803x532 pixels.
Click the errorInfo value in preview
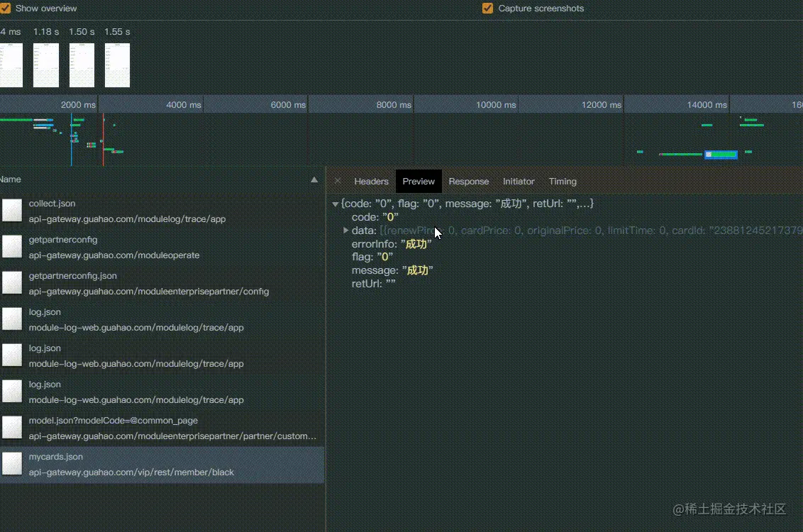coord(416,244)
